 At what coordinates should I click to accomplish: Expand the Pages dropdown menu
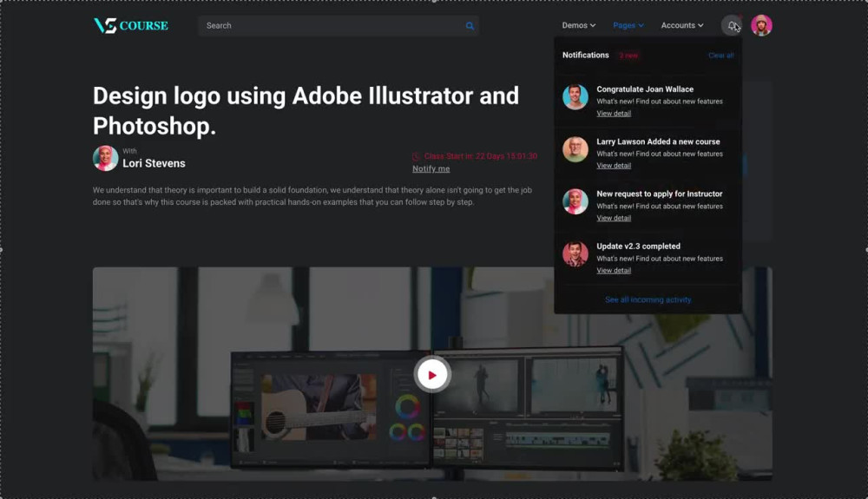point(628,25)
